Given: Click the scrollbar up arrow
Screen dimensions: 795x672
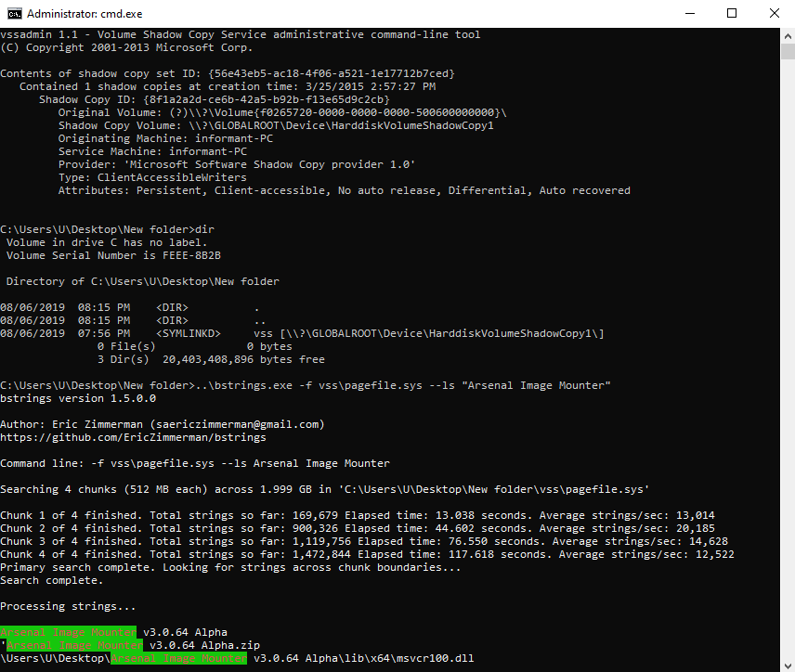Looking at the screenshot, I should coord(788,36).
